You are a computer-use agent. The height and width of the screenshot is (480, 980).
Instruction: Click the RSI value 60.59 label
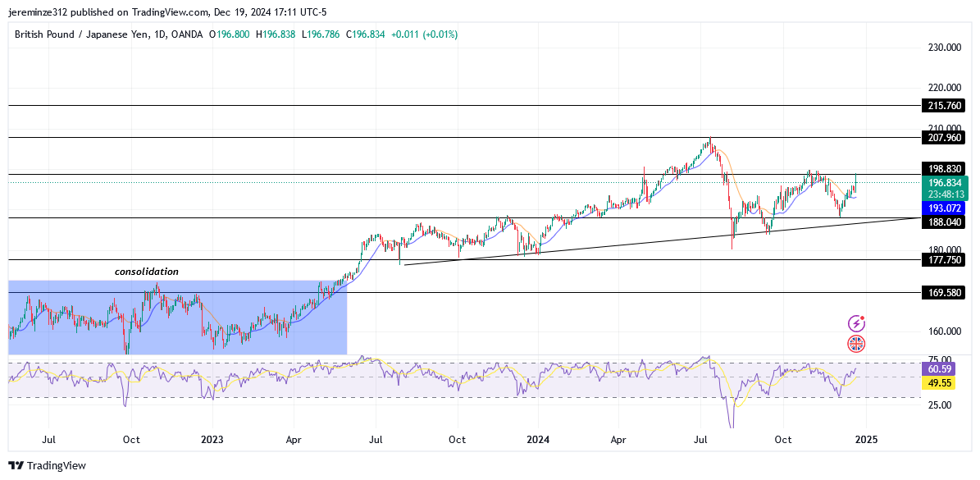939,369
